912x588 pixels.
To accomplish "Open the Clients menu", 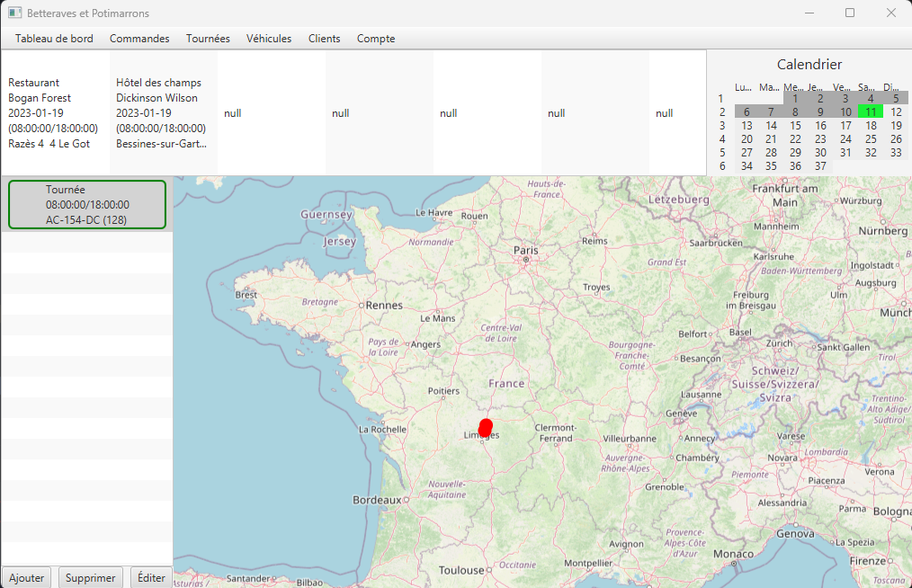I will [324, 39].
